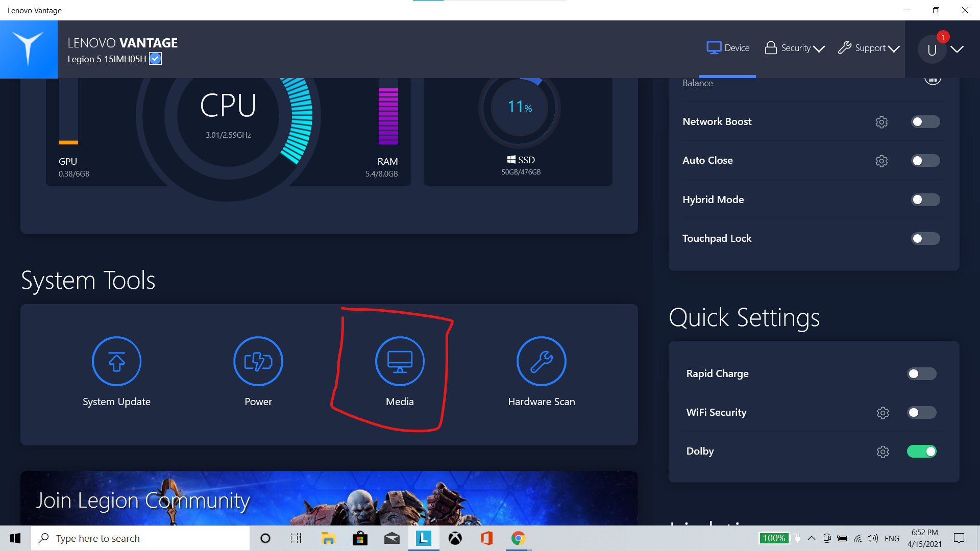Enable Hybrid Mode switch
The image size is (980, 551).
click(x=925, y=199)
